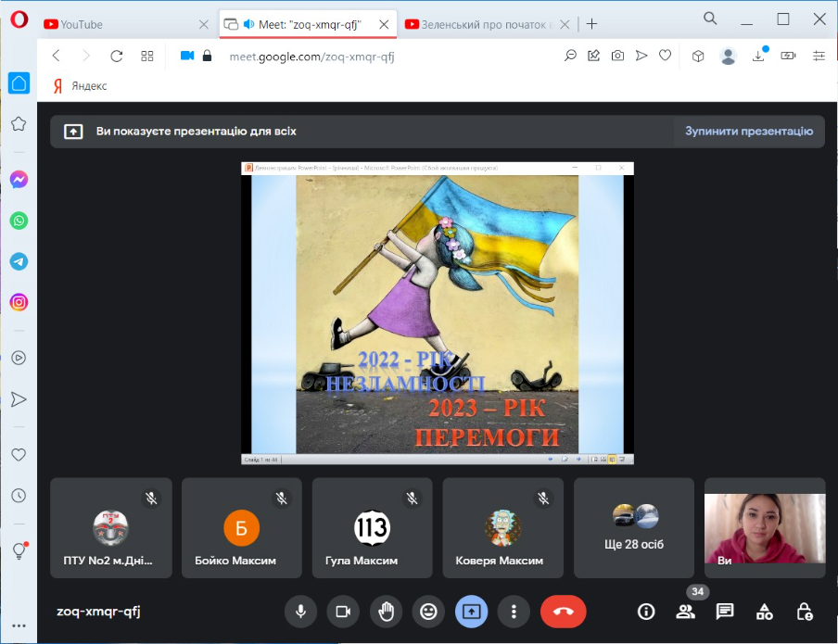Open sidebar Pinboards heart icon
The height and width of the screenshot is (644, 838).
pyautogui.click(x=19, y=455)
